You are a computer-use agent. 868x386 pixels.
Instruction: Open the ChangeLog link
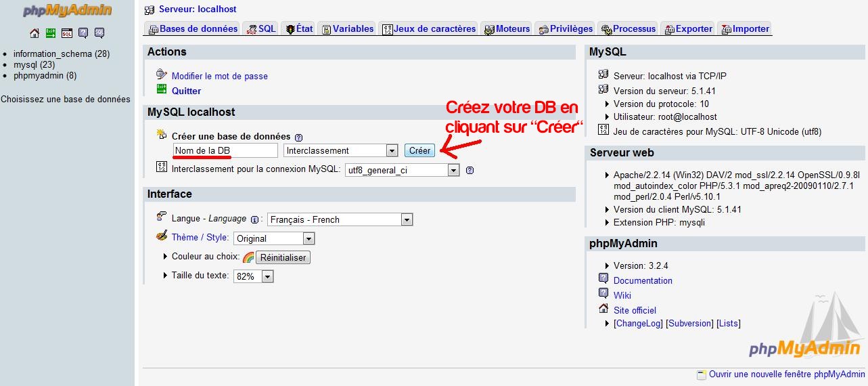pyautogui.click(x=638, y=324)
